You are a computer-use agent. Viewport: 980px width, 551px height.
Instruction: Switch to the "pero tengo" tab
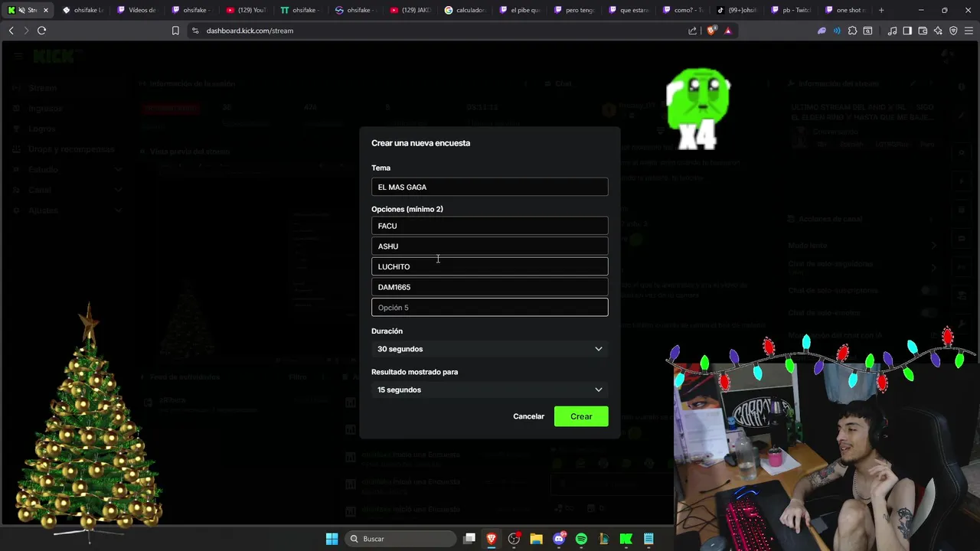[x=574, y=10]
